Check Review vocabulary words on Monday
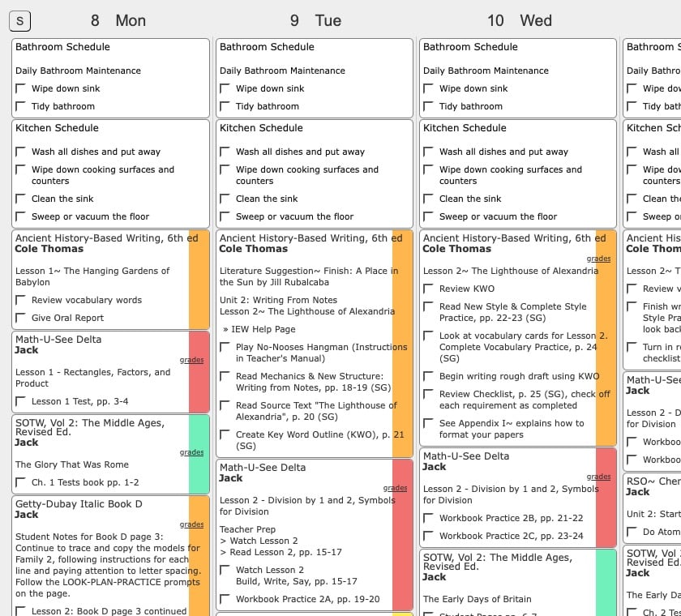This screenshot has width=681, height=616. (20, 301)
